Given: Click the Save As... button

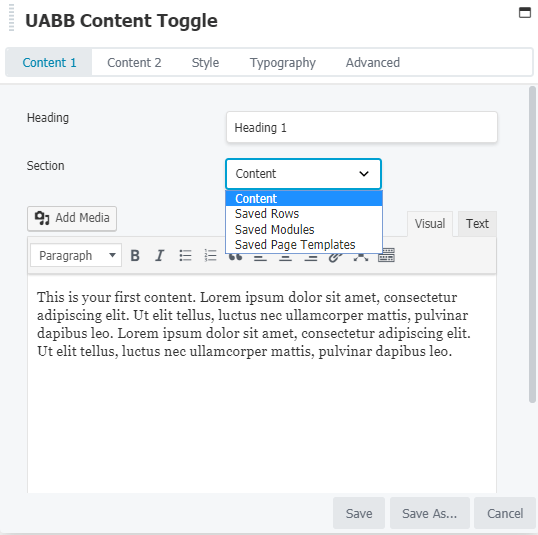Looking at the screenshot, I should (x=430, y=513).
